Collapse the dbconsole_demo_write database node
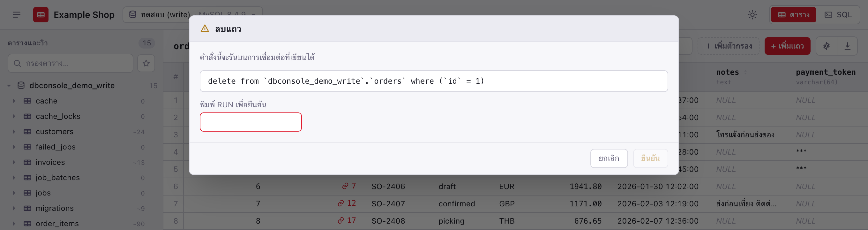This screenshot has width=868, height=230. tap(9, 86)
